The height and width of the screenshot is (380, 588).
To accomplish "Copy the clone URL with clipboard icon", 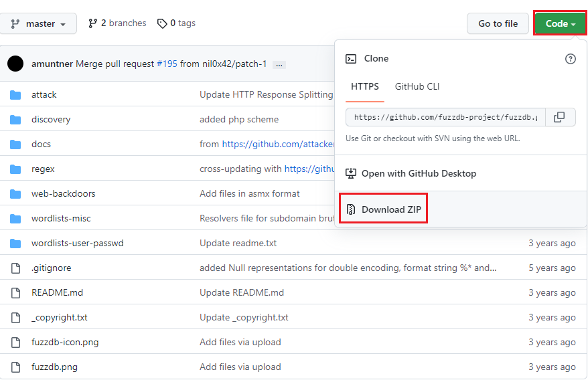I will tap(559, 117).
